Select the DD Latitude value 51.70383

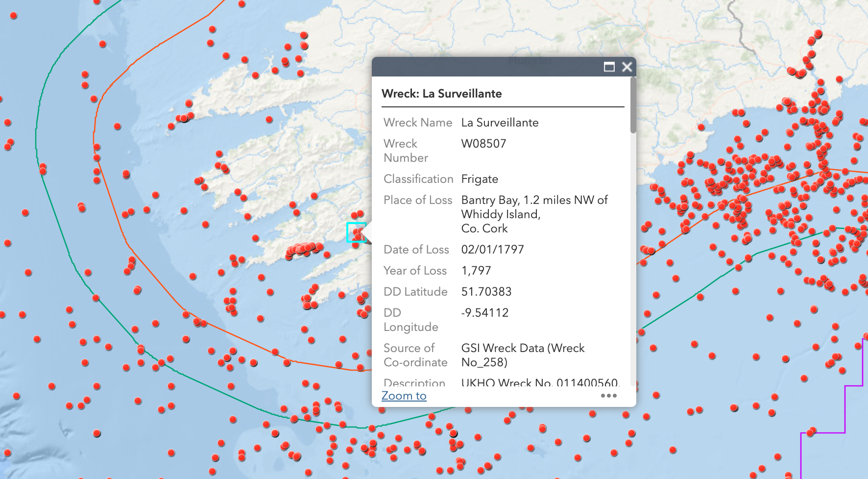click(486, 291)
